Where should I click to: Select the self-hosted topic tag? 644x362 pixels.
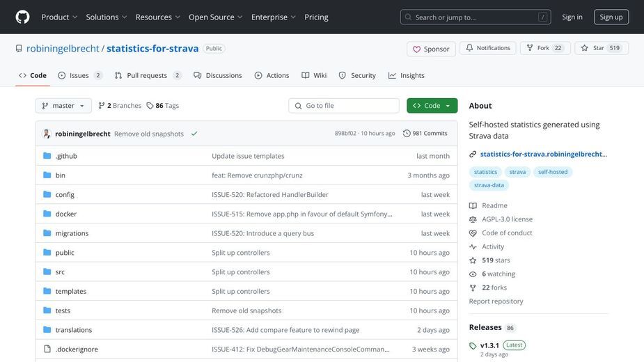(x=553, y=172)
